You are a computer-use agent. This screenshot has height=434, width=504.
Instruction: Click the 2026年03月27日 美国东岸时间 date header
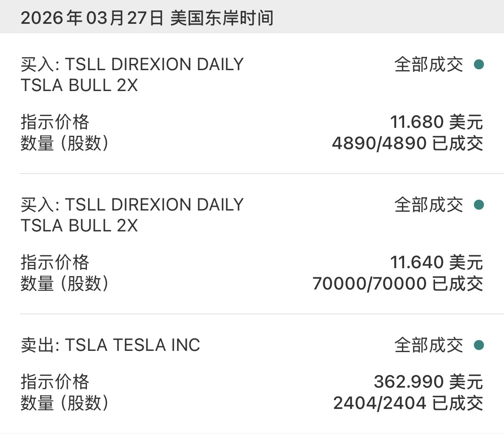(x=147, y=18)
